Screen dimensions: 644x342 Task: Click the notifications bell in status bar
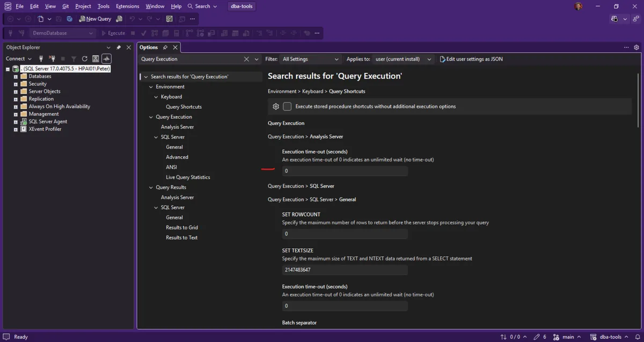coord(636,337)
